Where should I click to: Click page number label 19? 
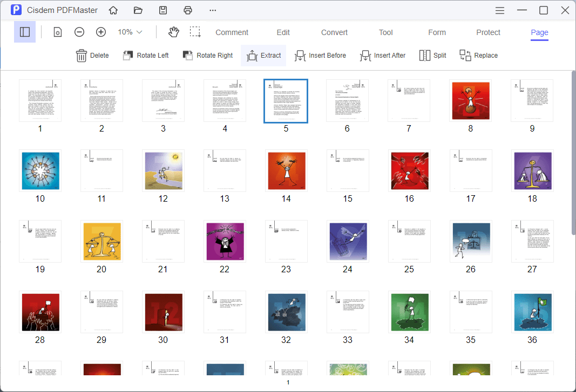click(40, 270)
